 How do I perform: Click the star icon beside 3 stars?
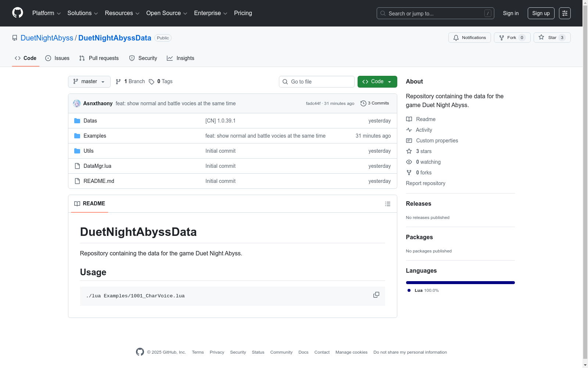[x=409, y=151]
